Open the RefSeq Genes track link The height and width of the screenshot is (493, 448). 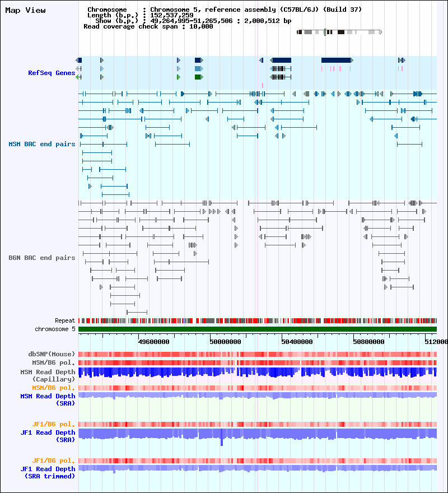(52, 73)
